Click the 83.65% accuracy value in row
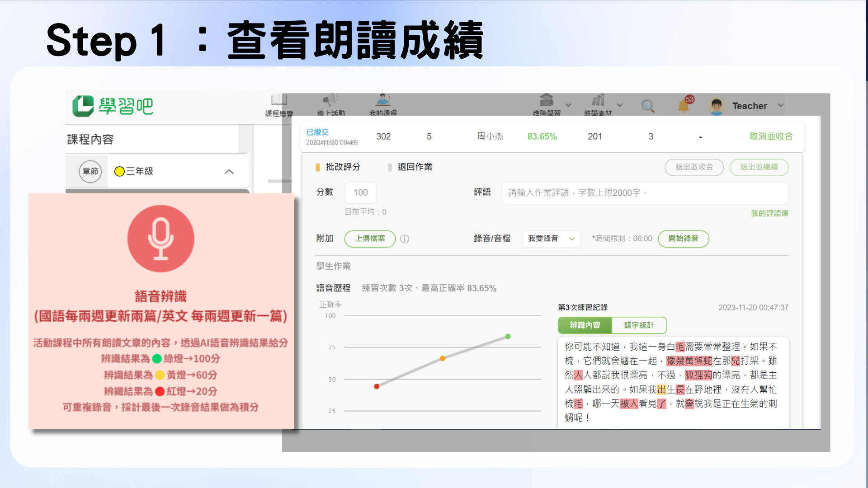The image size is (868, 488). tap(542, 136)
